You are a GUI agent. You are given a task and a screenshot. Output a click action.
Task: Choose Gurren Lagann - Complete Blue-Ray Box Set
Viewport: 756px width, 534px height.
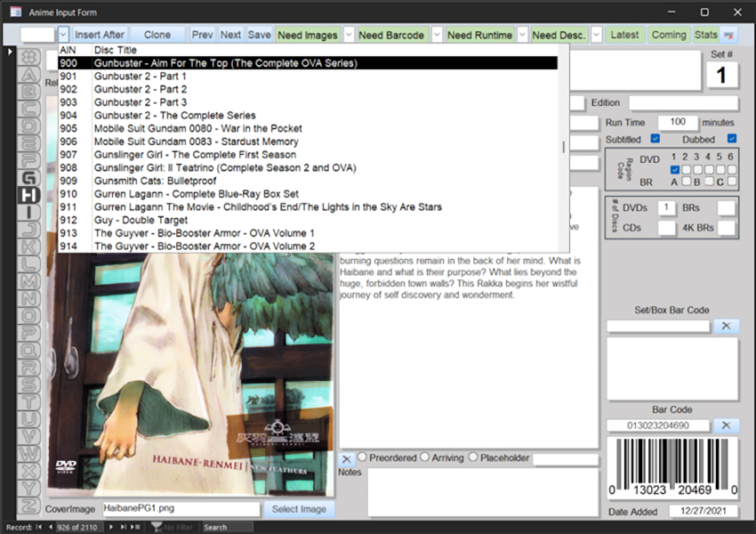(308, 194)
